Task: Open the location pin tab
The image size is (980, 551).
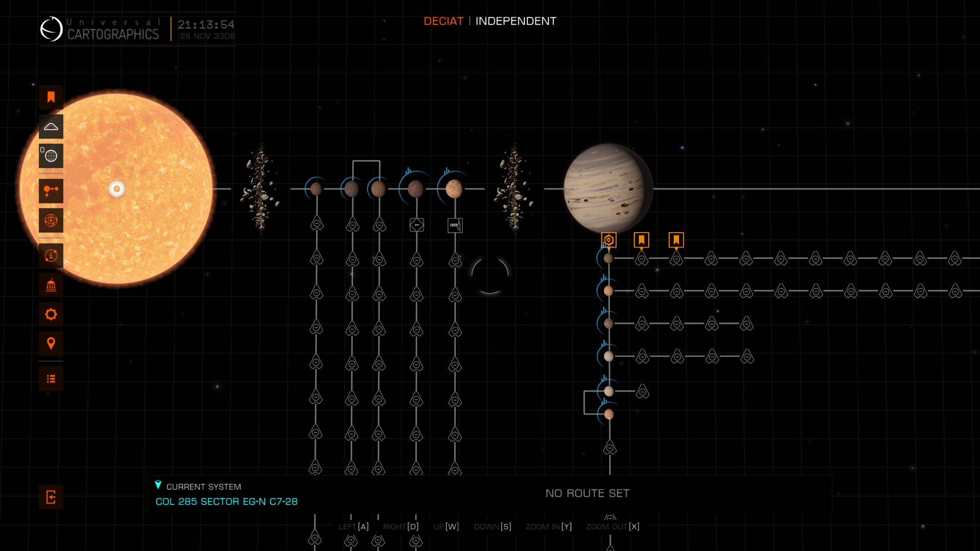Action: click(x=51, y=344)
